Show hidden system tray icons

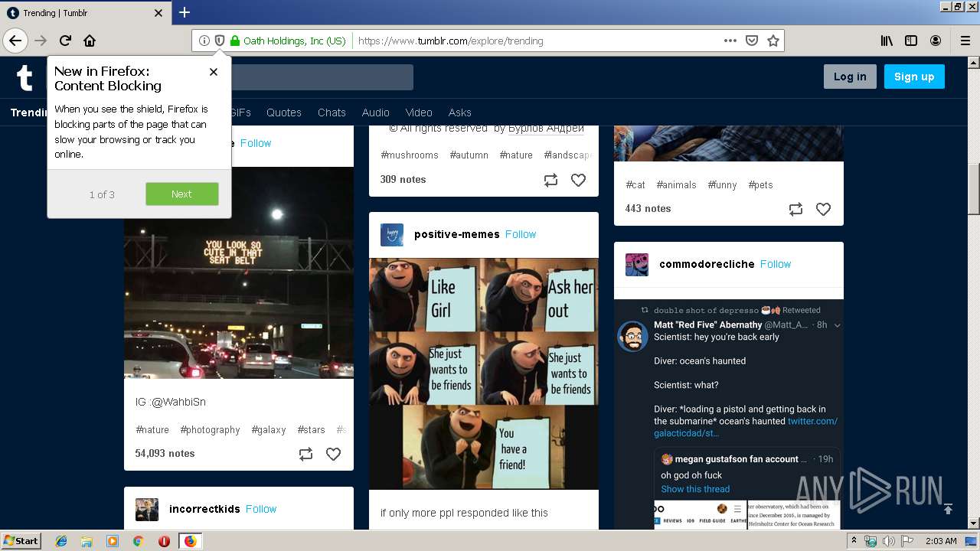click(x=854, y=541)
